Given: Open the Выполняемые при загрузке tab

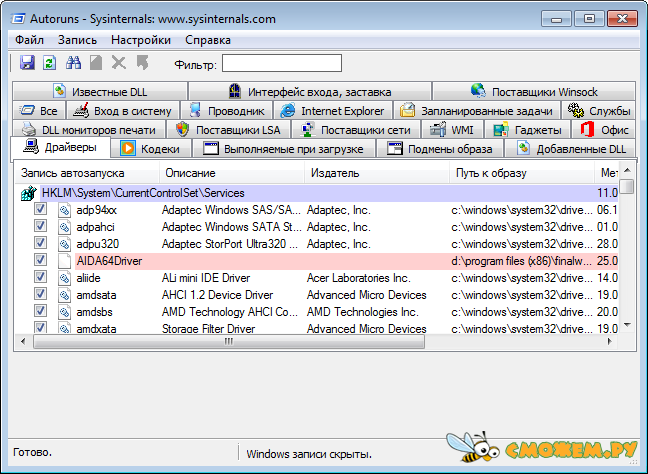Looking at the screenshot, I should click(284, 149).
